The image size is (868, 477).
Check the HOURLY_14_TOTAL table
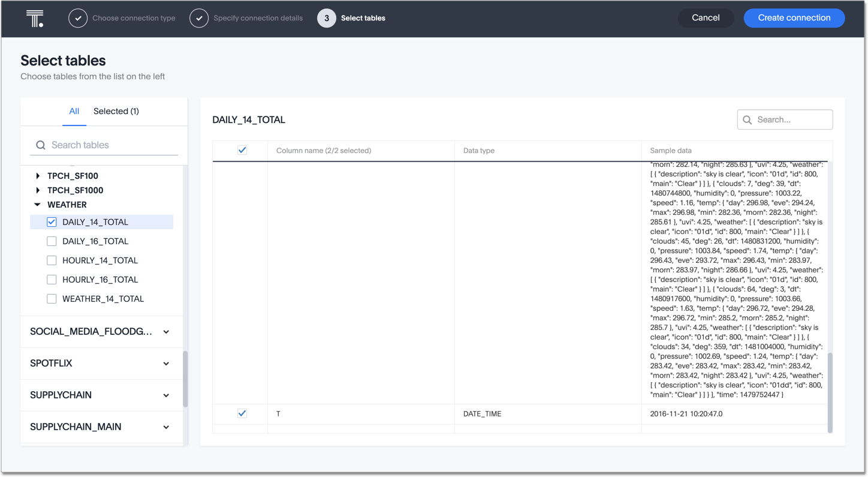point(52,260)
